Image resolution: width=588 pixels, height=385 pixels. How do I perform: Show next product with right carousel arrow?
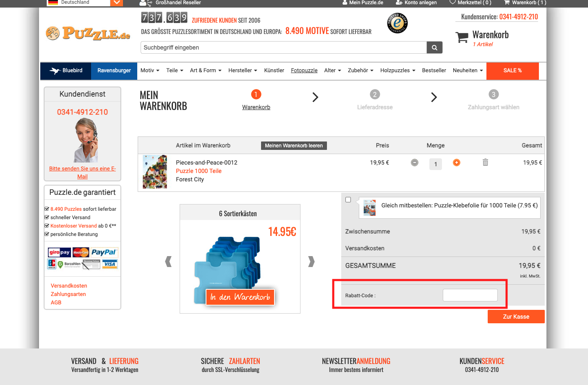[311, 262]
